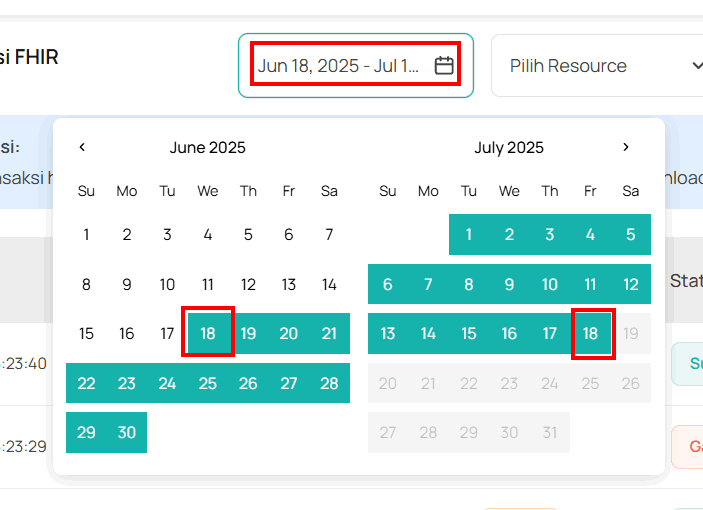Pick June 22 in the calendar
The width and height of the screenshot is (703, 510).
tap(86, 383)
